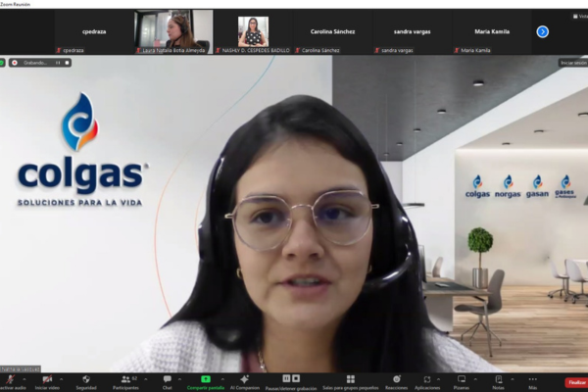Expand video options arrow beside Iniciar video

point(61,379)
